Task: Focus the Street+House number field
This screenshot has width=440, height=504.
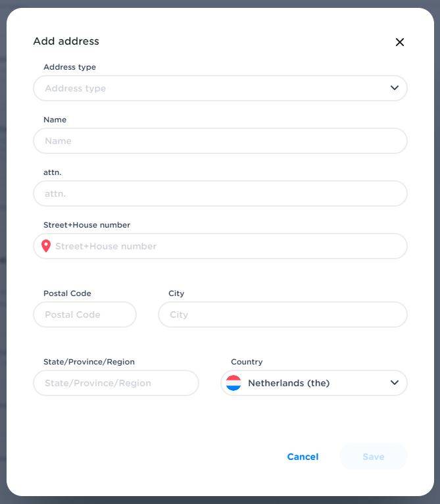Action: pyautogui.click(x=227, y=246)
